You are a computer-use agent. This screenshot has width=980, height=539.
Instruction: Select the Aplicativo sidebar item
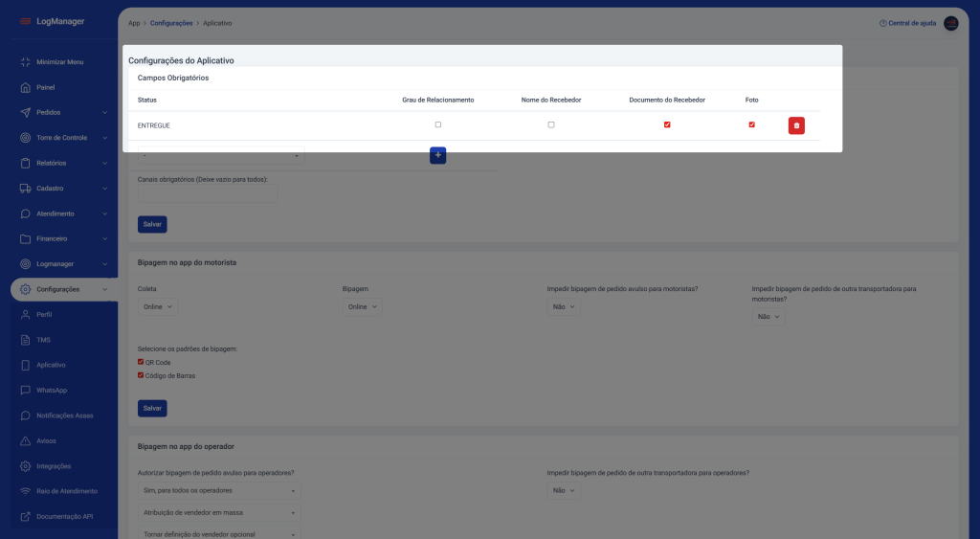[52, 365]
